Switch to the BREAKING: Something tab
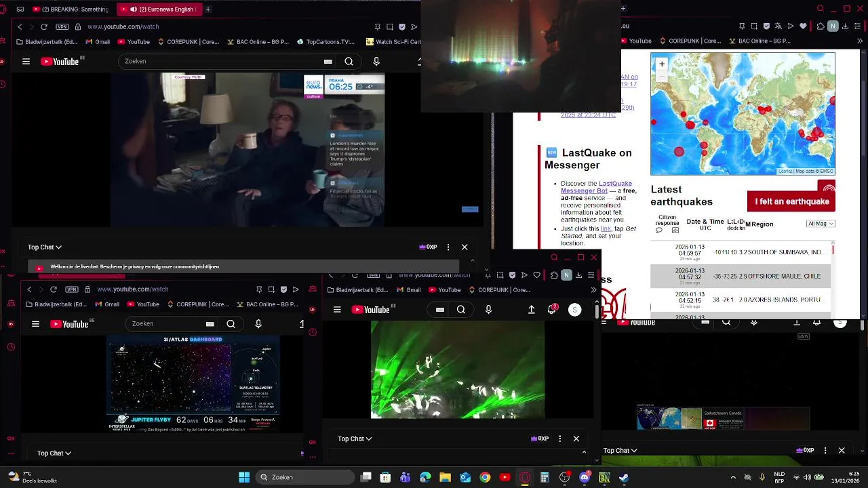The height and width of the screenshot is (488, 868). coord(69,9)
